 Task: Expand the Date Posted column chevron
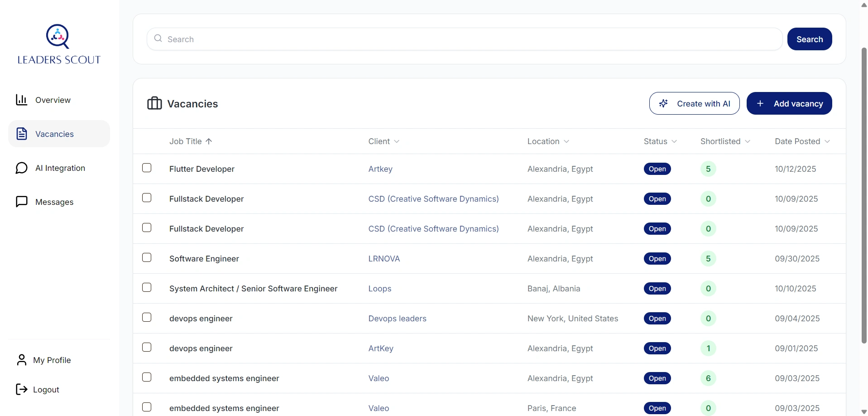click(x=827, y=141)
